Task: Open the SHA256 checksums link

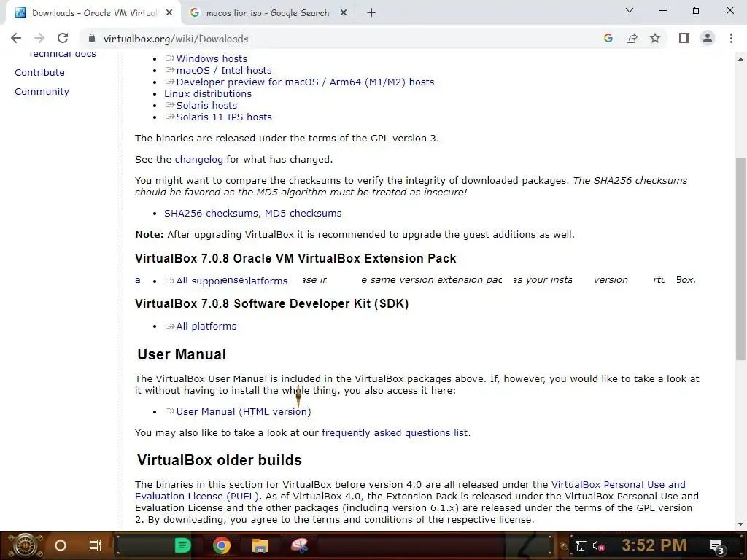Action: pyautogui.click(x=211, y=214)
